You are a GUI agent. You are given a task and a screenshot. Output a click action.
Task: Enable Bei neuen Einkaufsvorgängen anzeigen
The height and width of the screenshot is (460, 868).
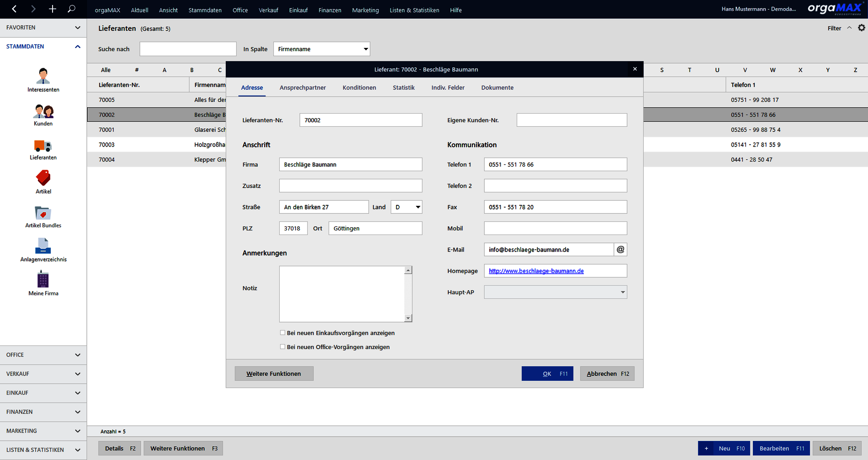coord(282,333)
